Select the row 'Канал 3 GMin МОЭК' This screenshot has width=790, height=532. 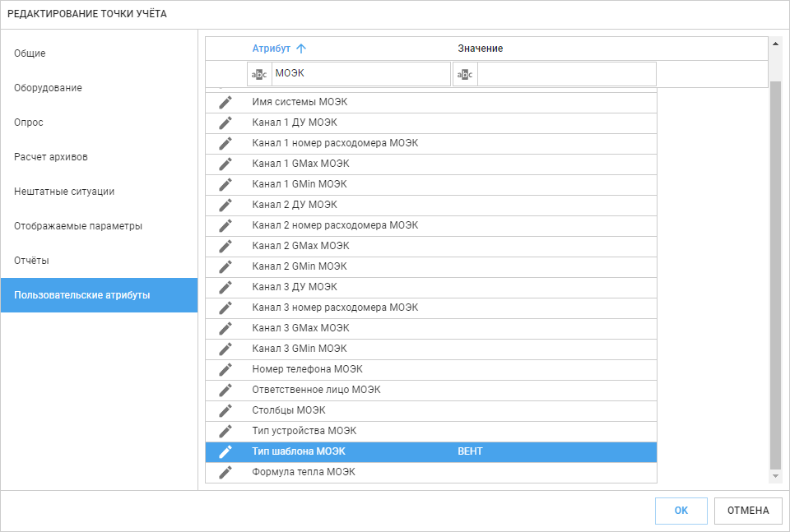[431, 349]
